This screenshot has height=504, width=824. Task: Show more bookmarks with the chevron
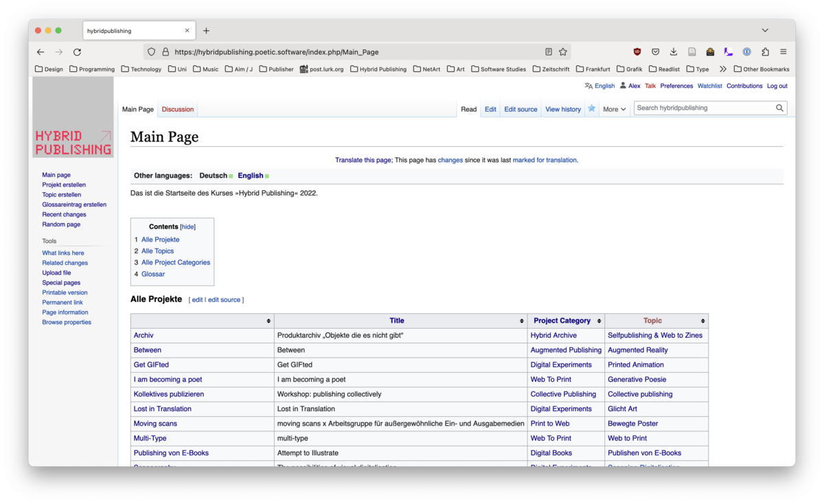[x=722, y=69]
